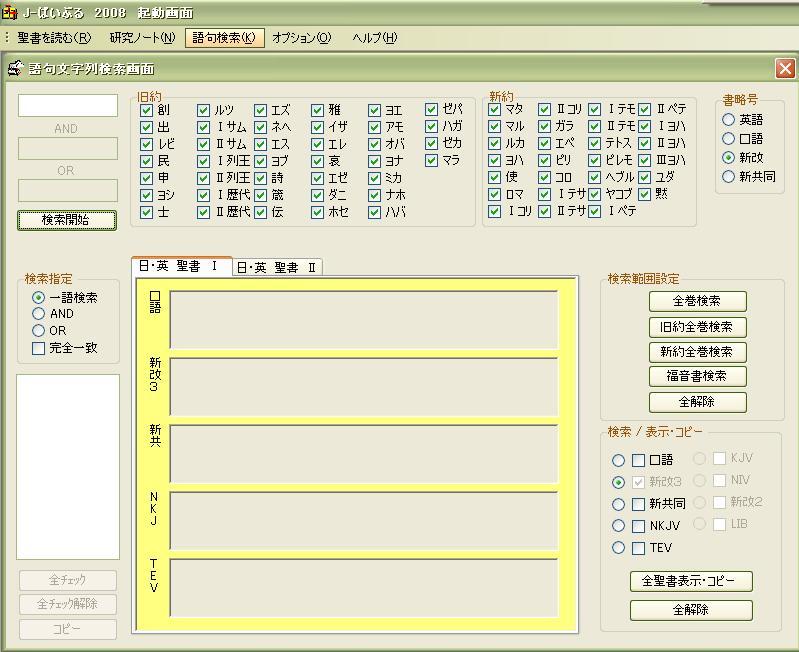The image size is (799, 652).
Task: Toggle the 黙 (Revelation) checkbox
Action: click(644, 194)
